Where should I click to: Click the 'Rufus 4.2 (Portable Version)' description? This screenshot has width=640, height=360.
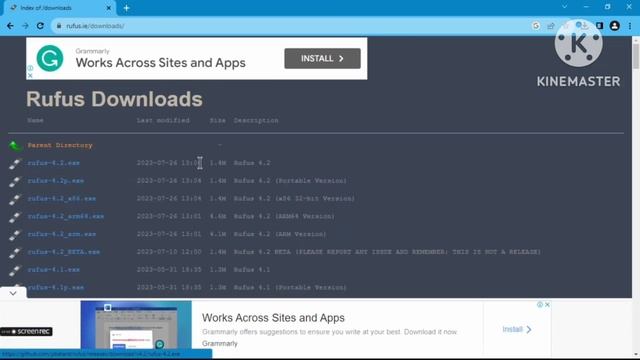click(x=290, y=180)
